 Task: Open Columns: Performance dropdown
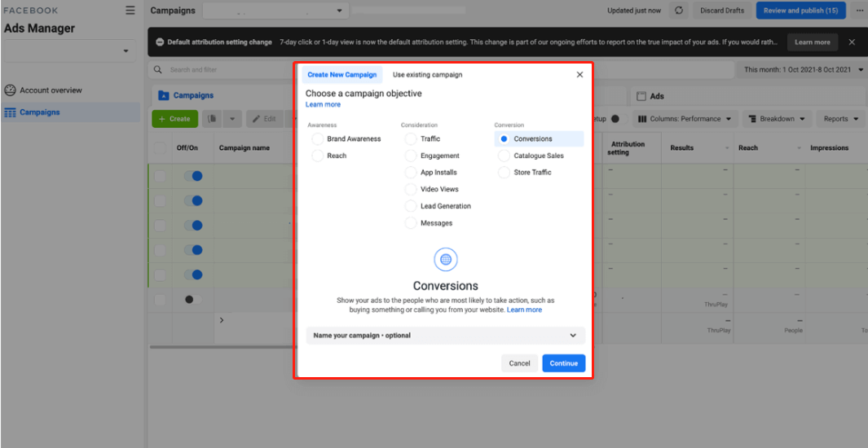tap(685, 119)
